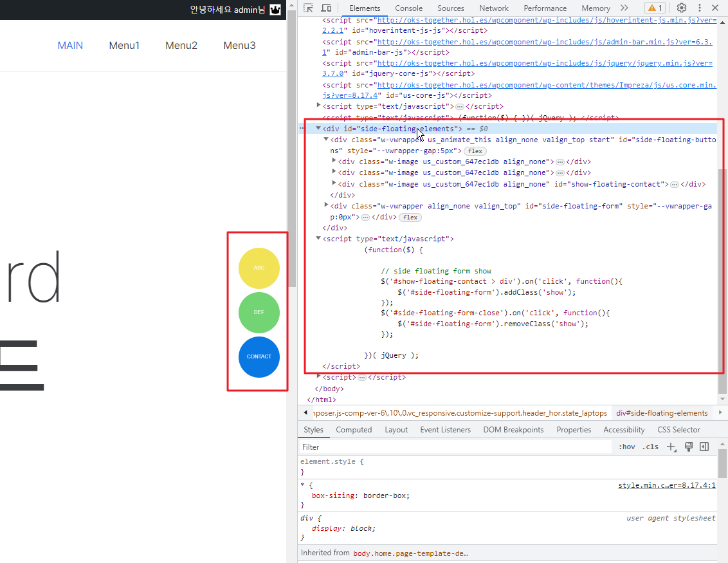
Task: Click the closing </body> tag row
Action: coord(329,389)
